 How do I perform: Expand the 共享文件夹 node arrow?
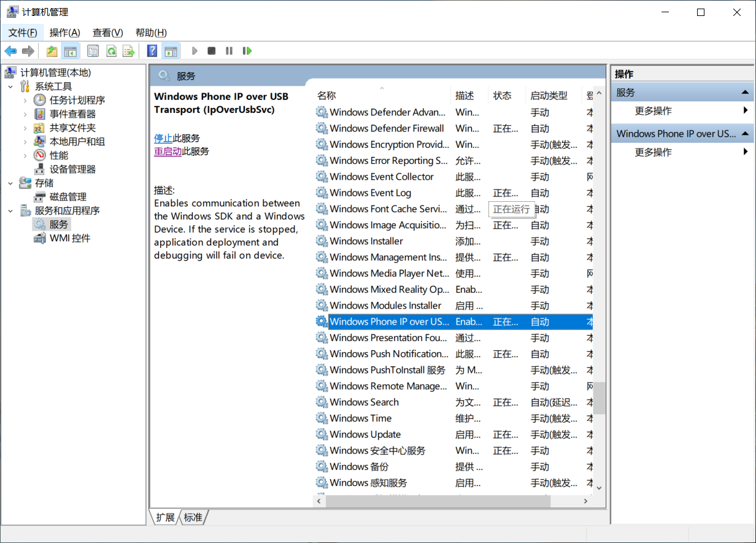(x=25, y=128)
